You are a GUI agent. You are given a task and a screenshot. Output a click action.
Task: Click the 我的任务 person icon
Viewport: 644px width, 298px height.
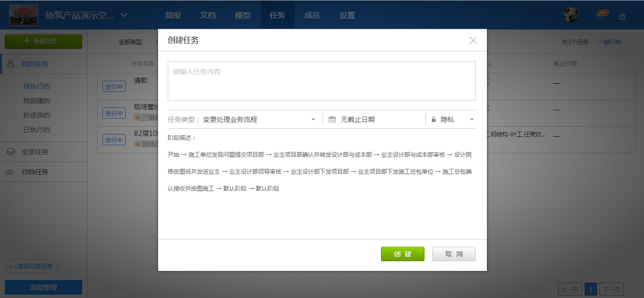[x=11, y=64]
